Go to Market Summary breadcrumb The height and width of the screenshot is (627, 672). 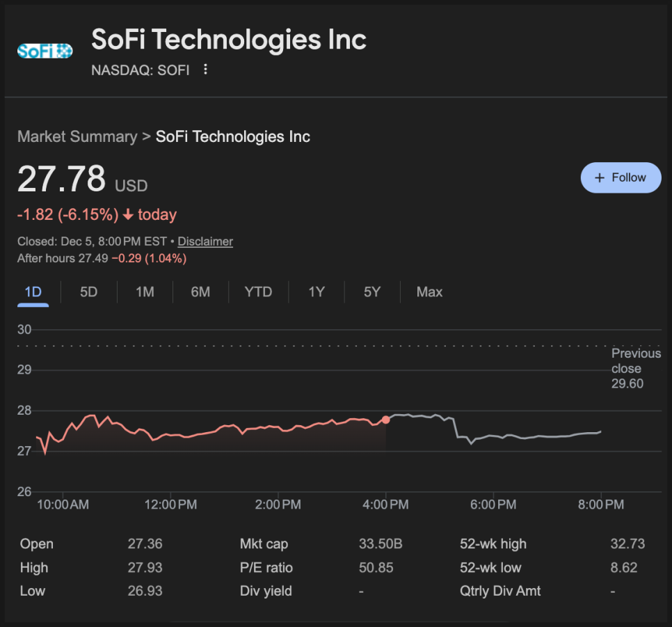77,136
